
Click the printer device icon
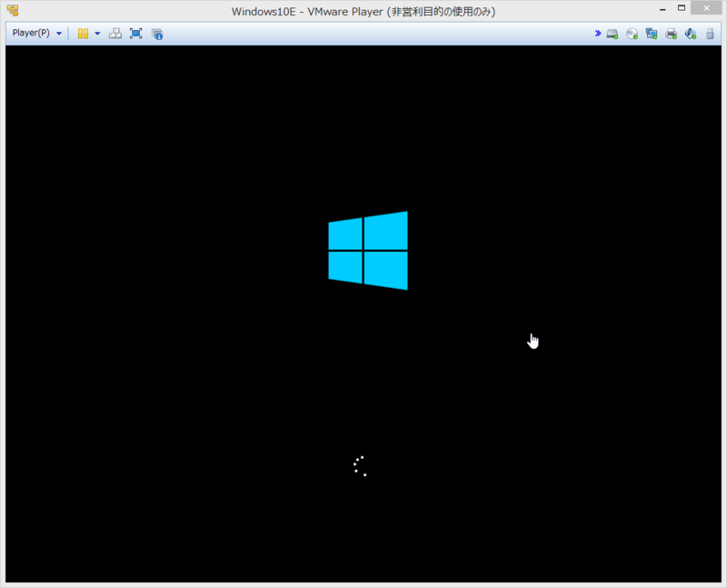tap(671, 34)
